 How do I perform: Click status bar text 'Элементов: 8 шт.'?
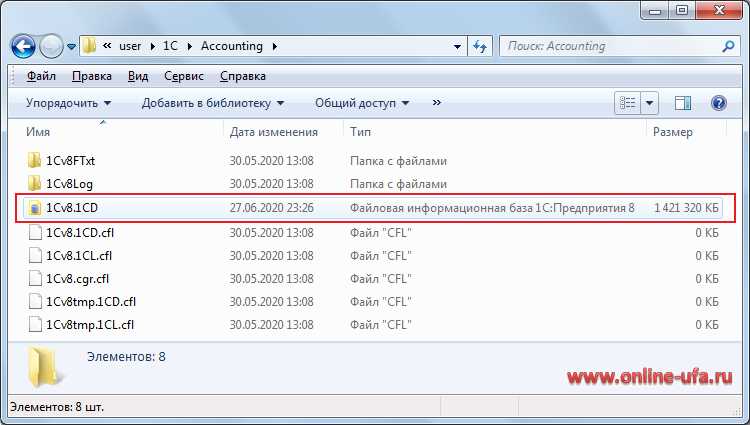coord(57,407)
